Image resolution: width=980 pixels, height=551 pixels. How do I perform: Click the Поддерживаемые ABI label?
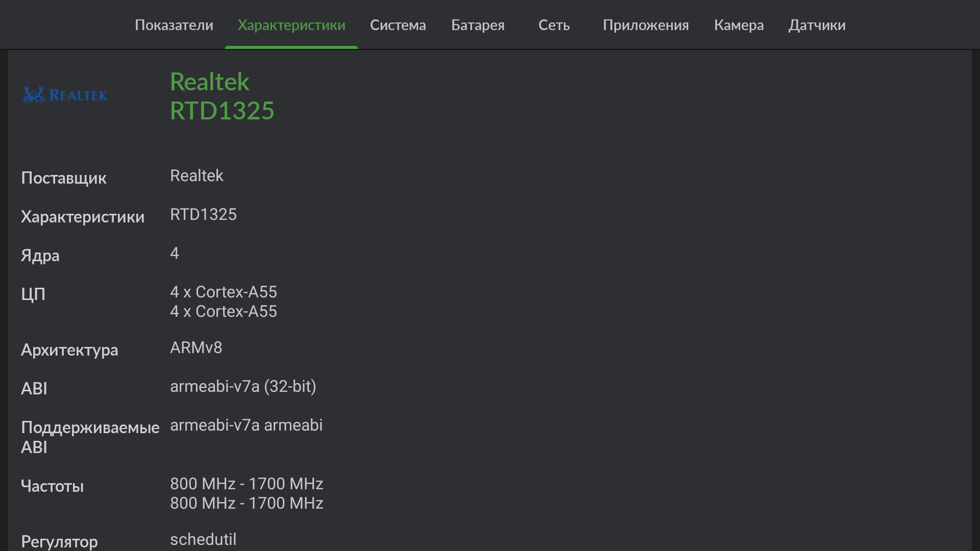click(90, 437)
